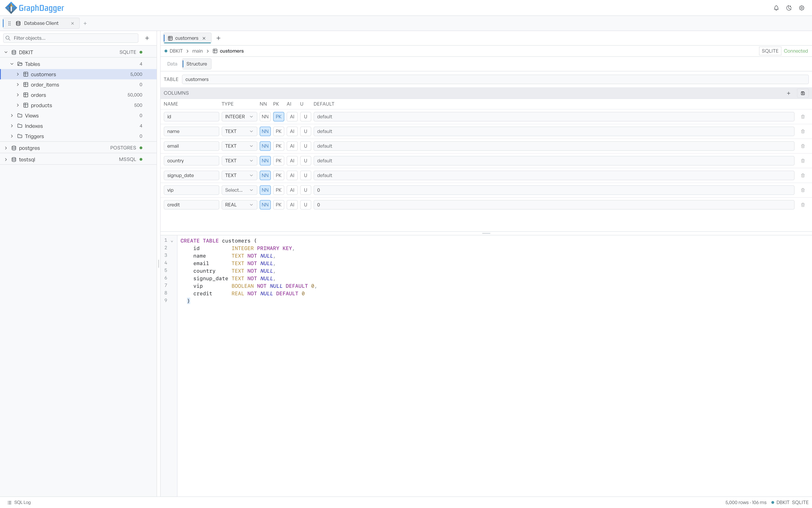Expand the Indexes folder
This screenshot has height=508, width=812.
pyautogui.click(x=12, y=126)
